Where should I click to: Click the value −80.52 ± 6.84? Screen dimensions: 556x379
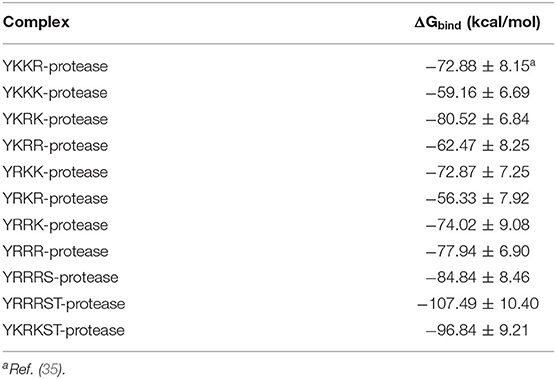[x=477, y=119]
